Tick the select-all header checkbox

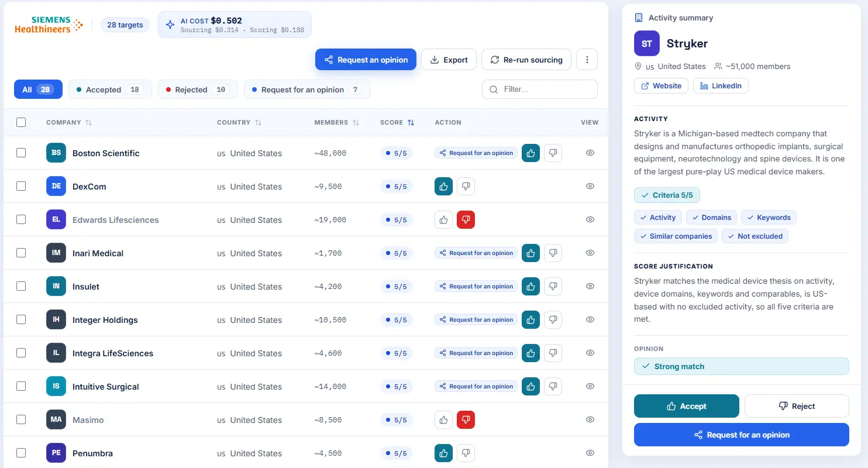(x=21, y=122)
